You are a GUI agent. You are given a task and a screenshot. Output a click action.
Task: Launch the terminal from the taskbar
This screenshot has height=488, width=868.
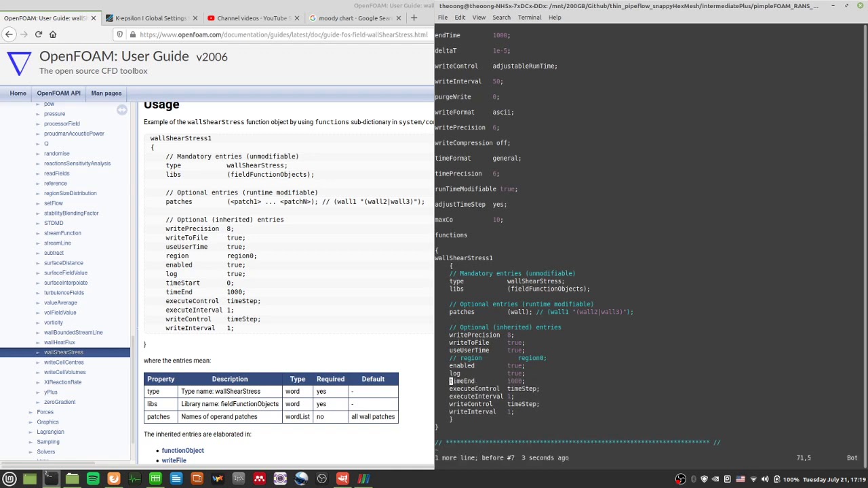(x=51, y=479)
